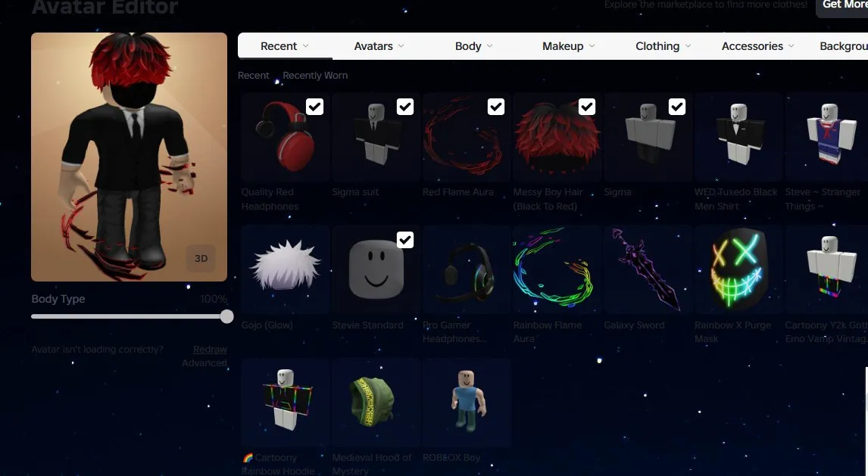Equip the Gojo (Glow) white hair
The image size is (868, 476).
[x=285, y=270]
